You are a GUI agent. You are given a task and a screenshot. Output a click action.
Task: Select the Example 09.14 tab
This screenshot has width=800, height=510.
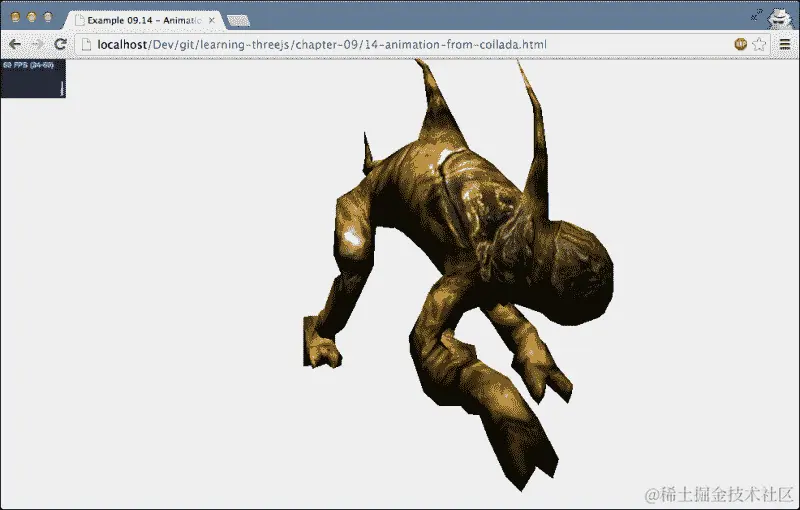pyautogui.click(x=143, y=20)
